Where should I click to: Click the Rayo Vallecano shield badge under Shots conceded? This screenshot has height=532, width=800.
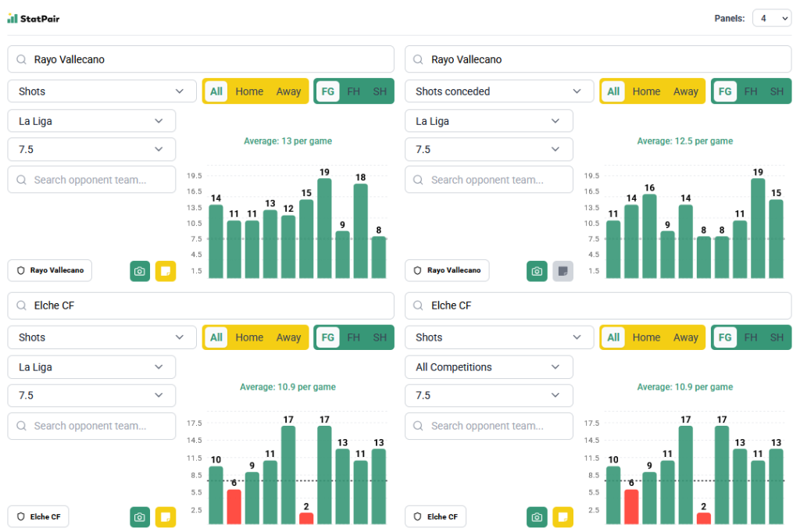click(x=447, y=270)
